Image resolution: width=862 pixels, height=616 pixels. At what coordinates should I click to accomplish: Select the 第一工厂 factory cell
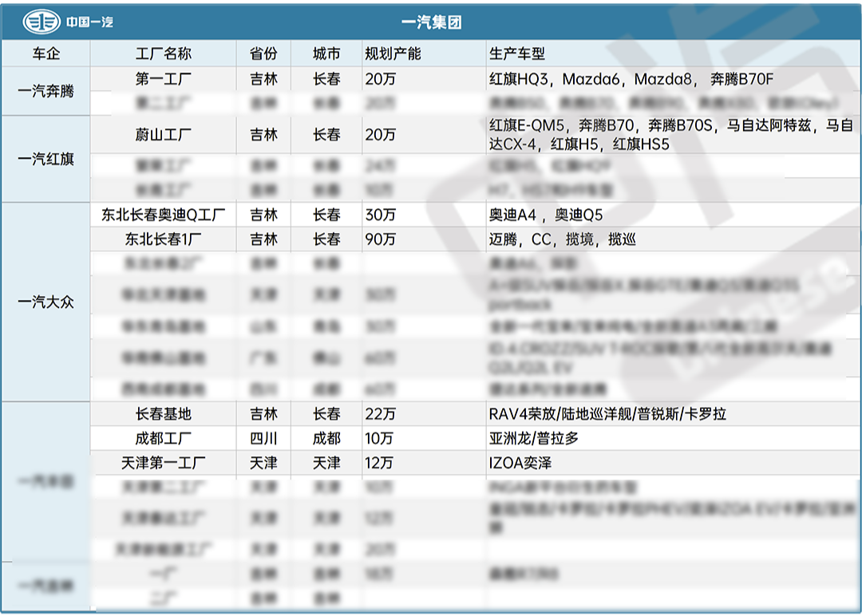tap(164, 79)
